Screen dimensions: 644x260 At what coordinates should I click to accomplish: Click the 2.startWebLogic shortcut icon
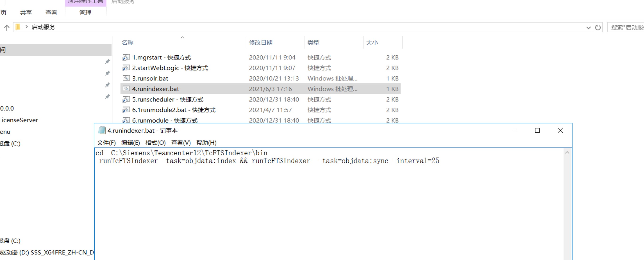click(126, 68)
